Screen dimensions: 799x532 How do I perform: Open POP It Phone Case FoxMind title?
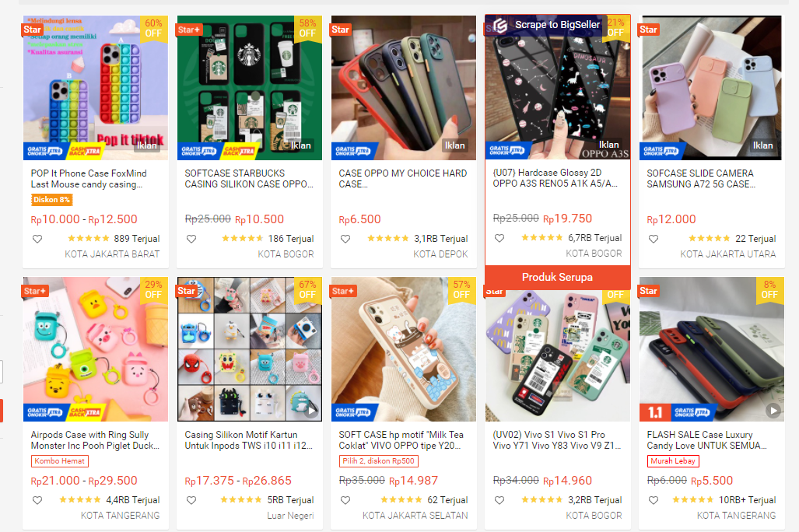(89, 179)
